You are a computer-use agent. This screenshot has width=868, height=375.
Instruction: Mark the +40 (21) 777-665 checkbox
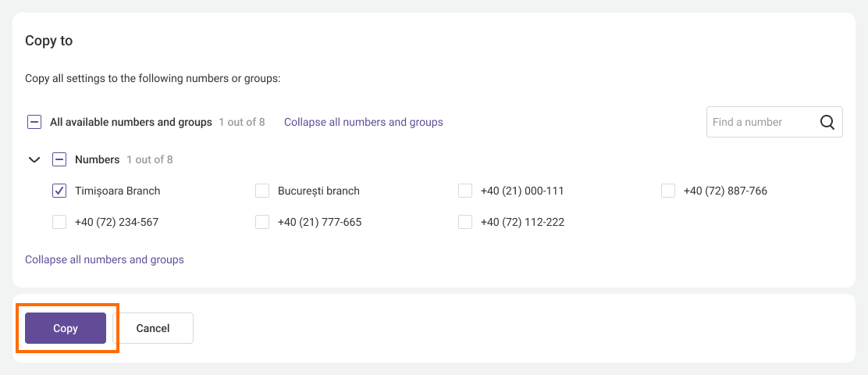click(x=262, y=222)
